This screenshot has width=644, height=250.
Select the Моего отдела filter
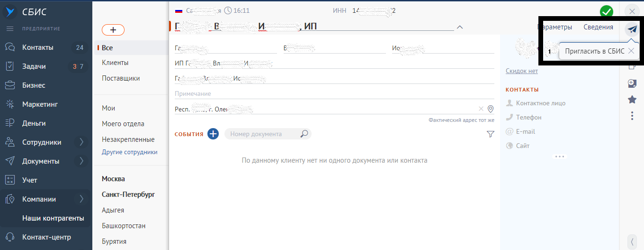pos(123,124)
